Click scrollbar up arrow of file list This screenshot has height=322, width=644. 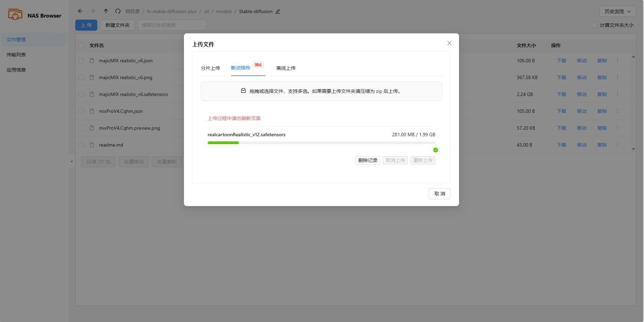point(633,56)
